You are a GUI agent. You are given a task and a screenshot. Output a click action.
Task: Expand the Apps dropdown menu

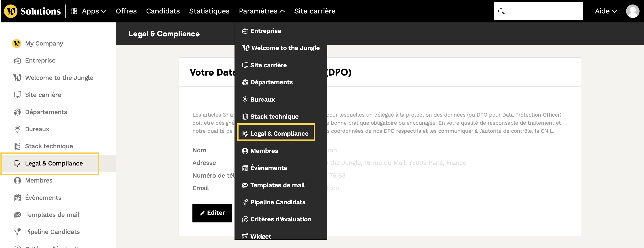point(94,11)
